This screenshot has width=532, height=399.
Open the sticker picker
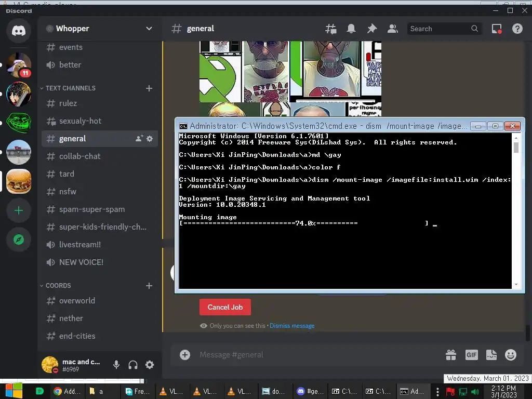click(x=491, y=355)
